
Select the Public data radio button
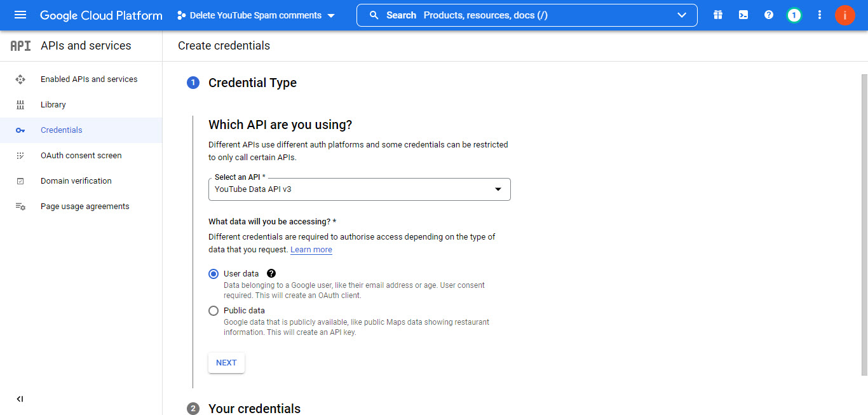pyautogui.click(x=214, y=311)
